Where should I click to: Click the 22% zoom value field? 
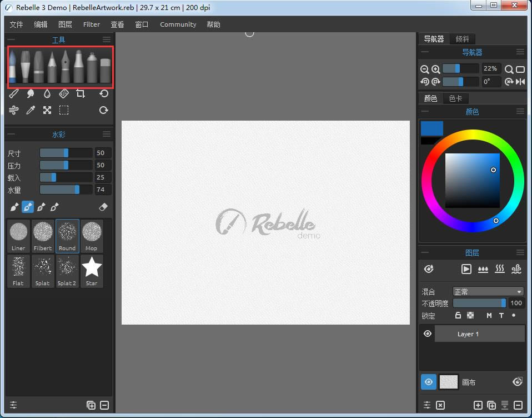tap(490, 68)
